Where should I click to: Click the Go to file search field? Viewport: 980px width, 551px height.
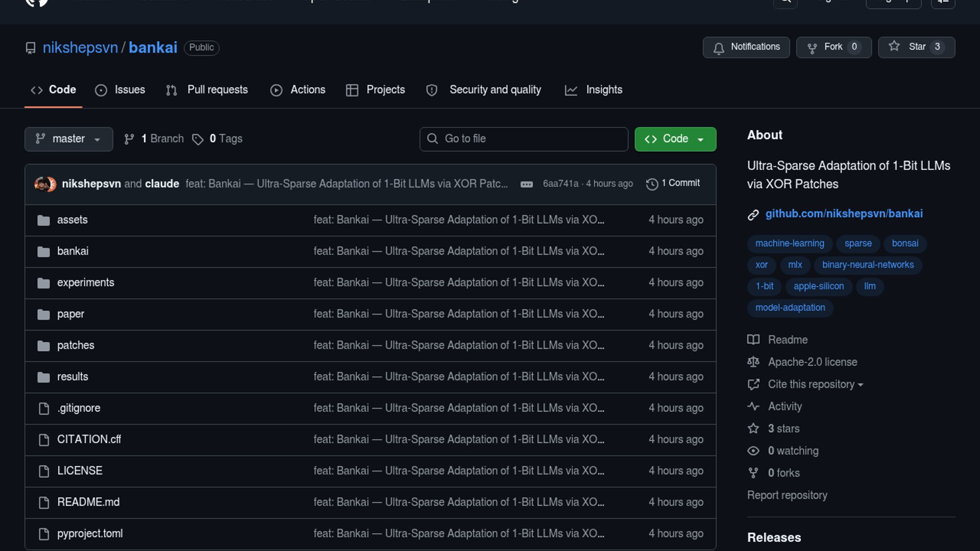pyautogui.click(x=524, y=139)
